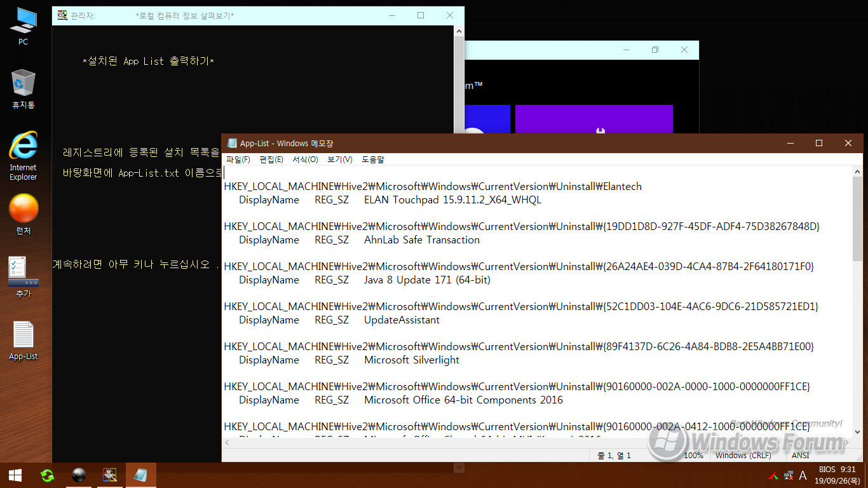868x488 pixels.
Task: Open the 서식(O) menu in Notepad
Action: [x=305, y=159]
